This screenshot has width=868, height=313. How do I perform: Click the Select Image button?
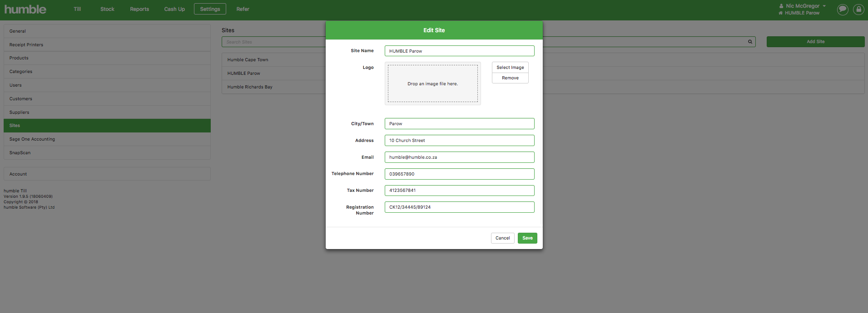pyautogui.click(x=510, y=67)
